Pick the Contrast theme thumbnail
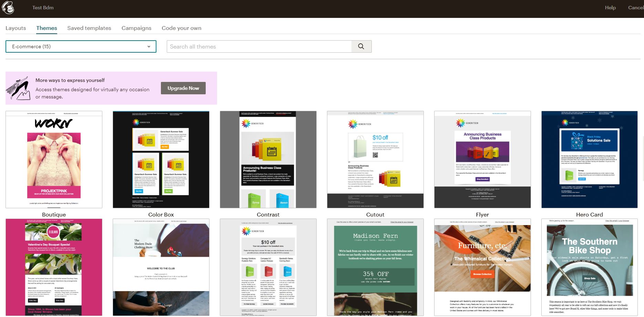The width and height of the screenshot is (644, 317). (268, 159)
